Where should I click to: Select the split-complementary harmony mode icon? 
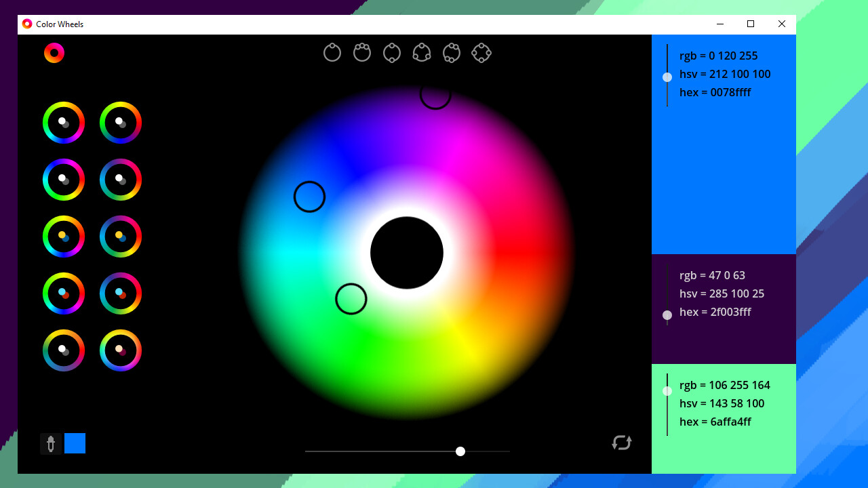coord(452,52)
